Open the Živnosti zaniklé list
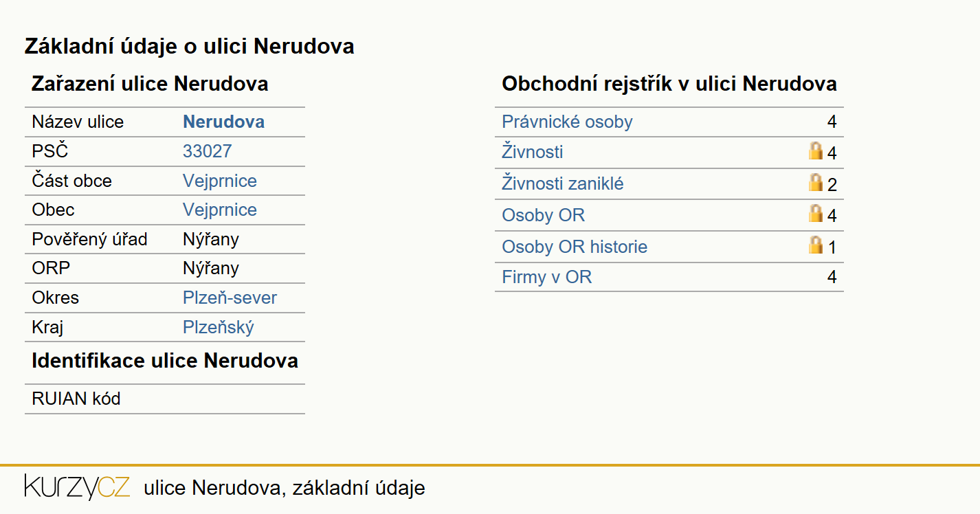 click(x=563, y=183)
